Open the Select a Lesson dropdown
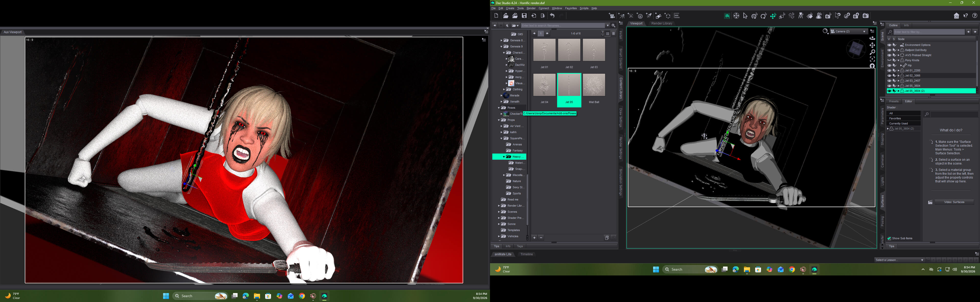Image resolution: width=980 pixels, height=302 pixels. click(899, 260)
